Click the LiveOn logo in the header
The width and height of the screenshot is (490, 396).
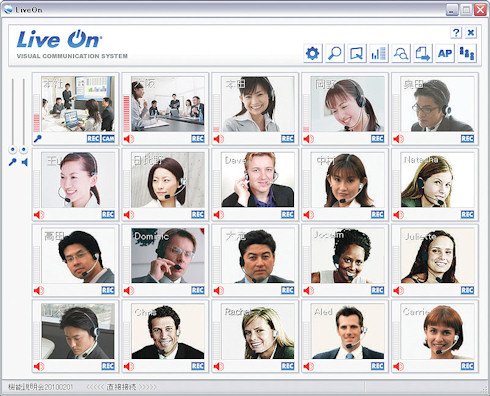coord(59,39)
